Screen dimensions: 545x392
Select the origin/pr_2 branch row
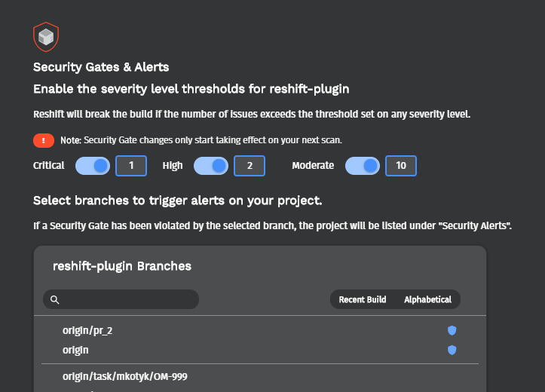[260, 330]
